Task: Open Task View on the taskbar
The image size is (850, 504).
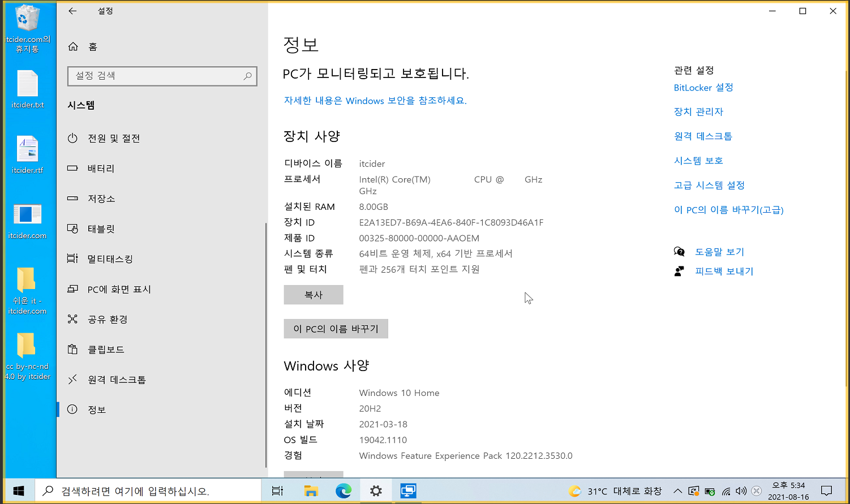Action: (x=277, y=491)
